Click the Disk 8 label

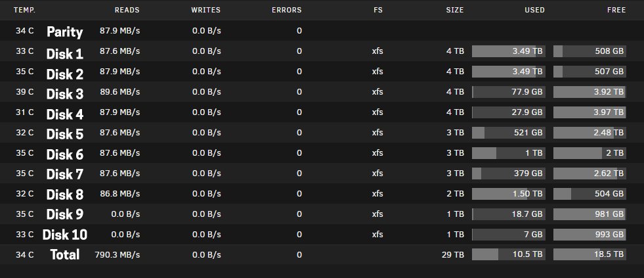[x=64, y=195]
